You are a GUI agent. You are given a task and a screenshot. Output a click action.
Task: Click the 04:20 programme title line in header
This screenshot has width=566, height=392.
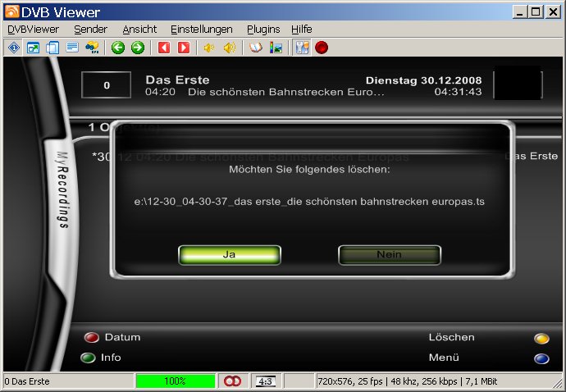(265, 92)
